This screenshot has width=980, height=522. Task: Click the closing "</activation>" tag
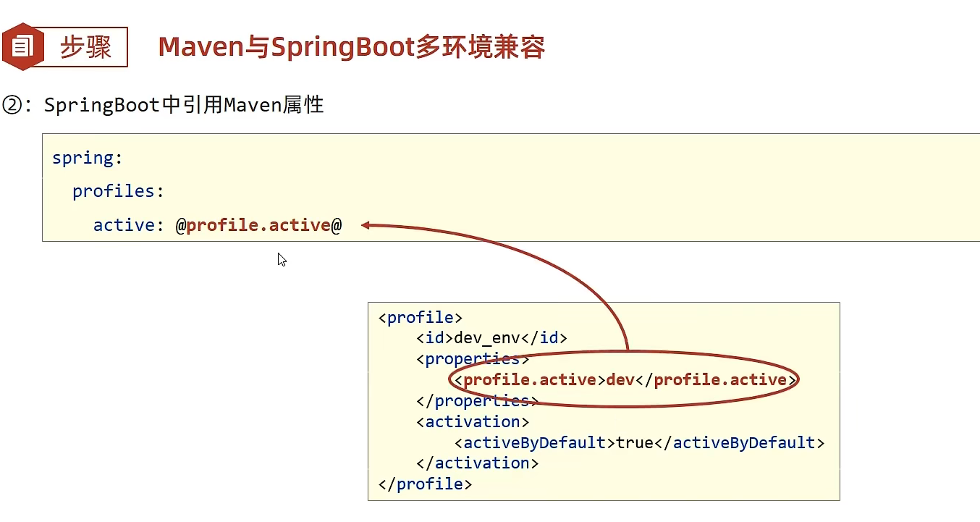pos(477,463)
